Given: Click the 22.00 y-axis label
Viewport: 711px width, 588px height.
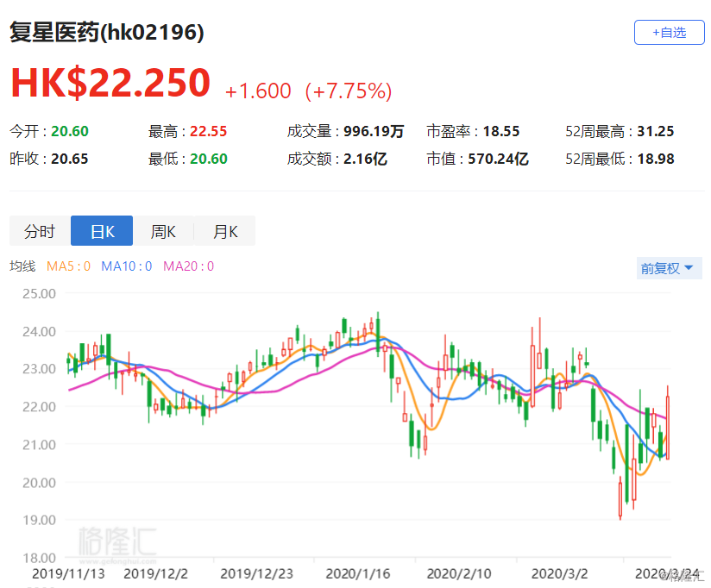Looking at the screenshot, I should pos(40,407).
